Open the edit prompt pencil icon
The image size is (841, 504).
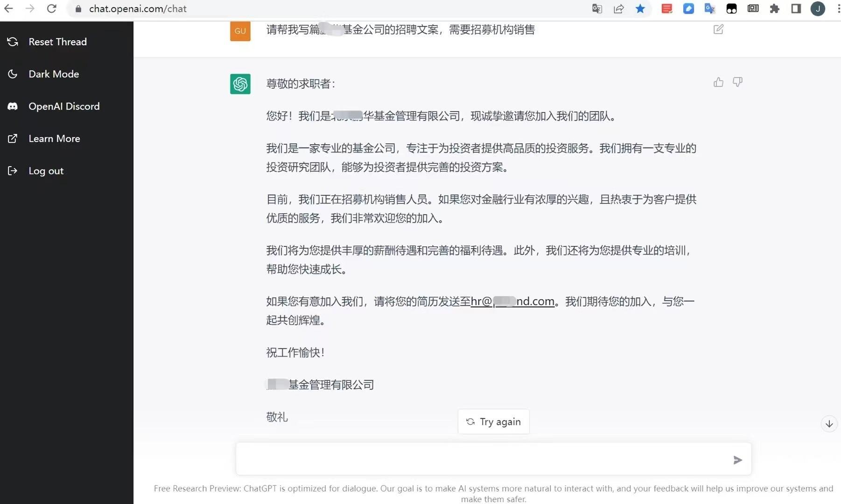(718, 29)
